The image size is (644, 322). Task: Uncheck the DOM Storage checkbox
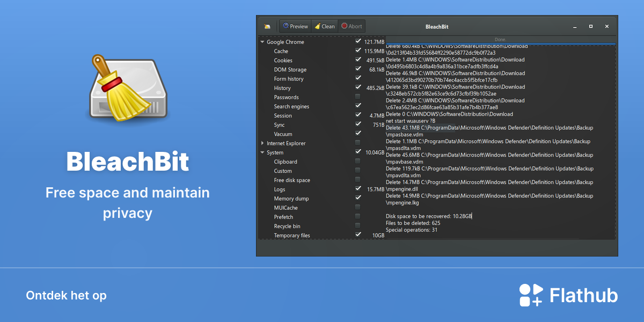coord(358,69)
